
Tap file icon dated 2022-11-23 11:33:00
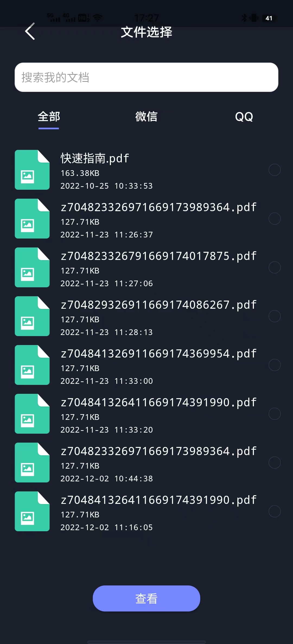click(x=32, y=365)
